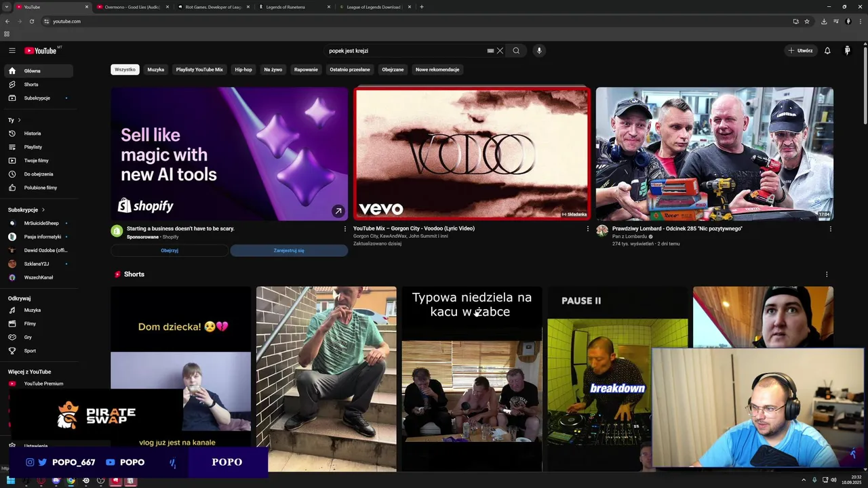Open the Chrome three-dot menu
868x488 pixels.
coord(860,21)
